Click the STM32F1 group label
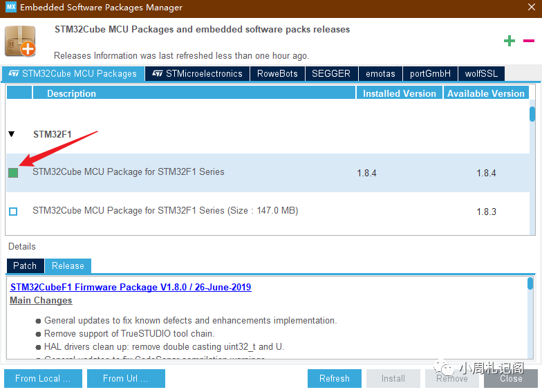 coord(53,134)
